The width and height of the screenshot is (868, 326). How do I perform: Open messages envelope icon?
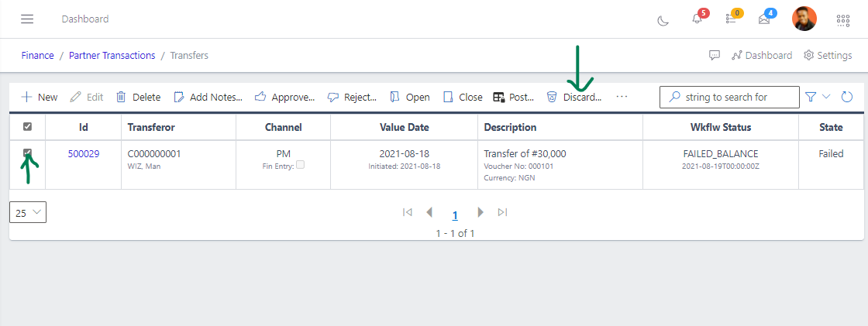[764, 19]
